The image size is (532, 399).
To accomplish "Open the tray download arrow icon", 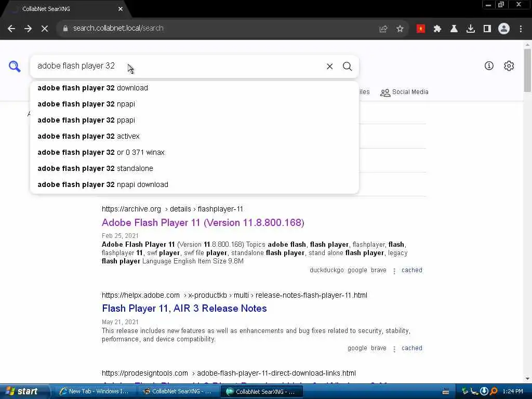I will pos(484,392).
